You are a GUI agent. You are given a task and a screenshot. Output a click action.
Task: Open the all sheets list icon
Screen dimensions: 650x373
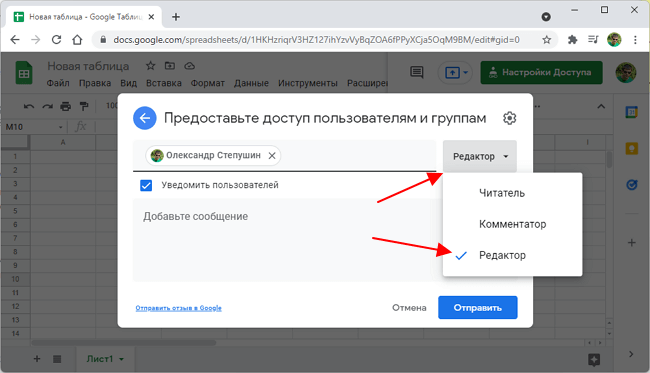57,359
